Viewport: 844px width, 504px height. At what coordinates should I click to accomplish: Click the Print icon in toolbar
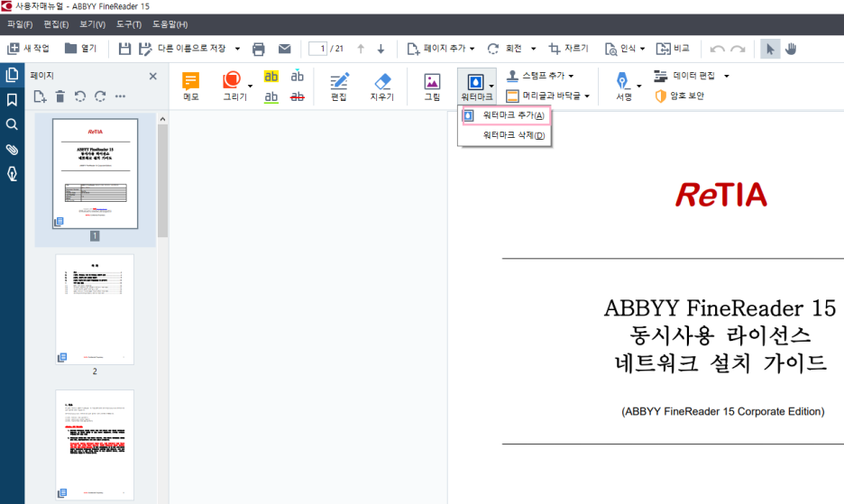tap(259, 49)
